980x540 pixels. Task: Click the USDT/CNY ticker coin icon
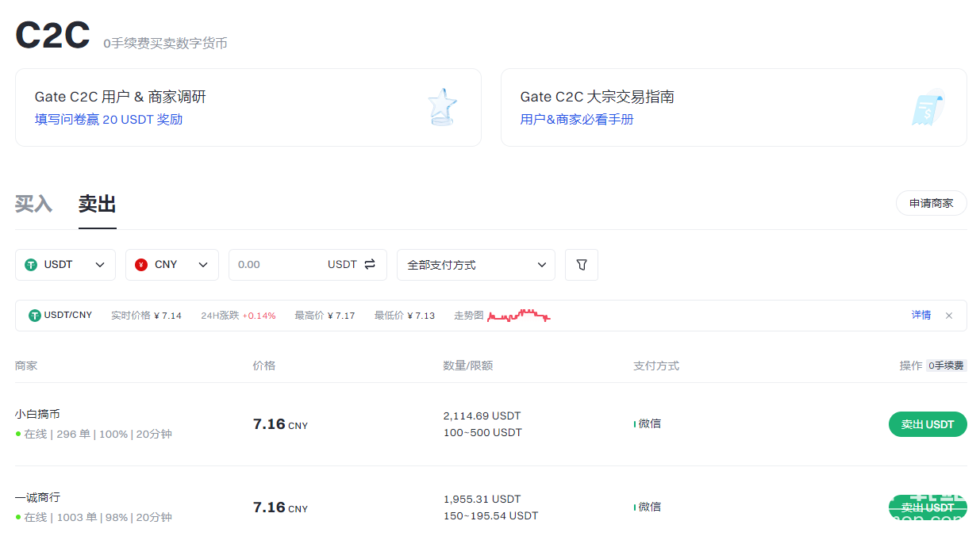[x=35, y=316]
